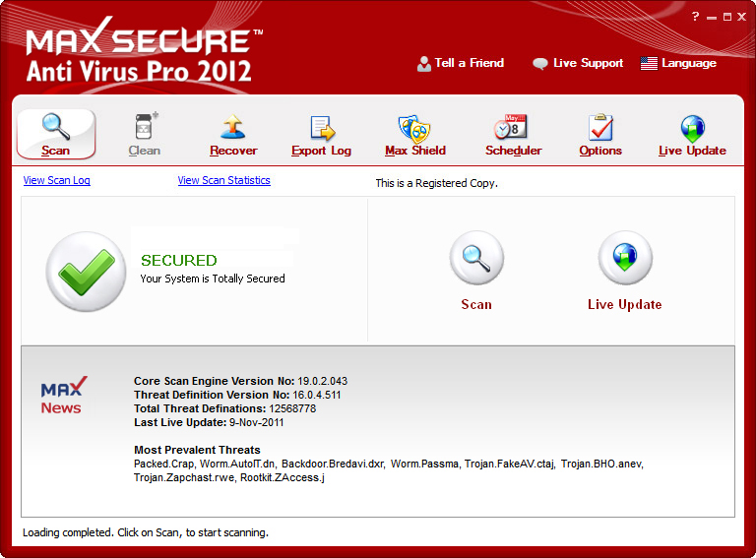The width and height of the screenshot is (756, 558).
Task: Click Threat Definition Version No 16.0.4.511
Action: pyautogui.click(x=237, y=395)
